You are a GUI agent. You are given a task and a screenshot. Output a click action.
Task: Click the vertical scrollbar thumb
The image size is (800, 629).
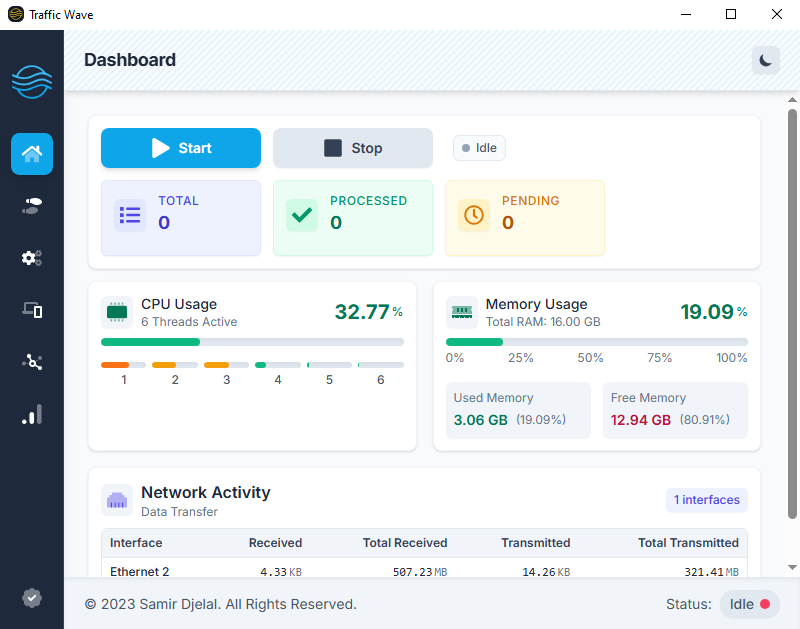tap(792, 314)
